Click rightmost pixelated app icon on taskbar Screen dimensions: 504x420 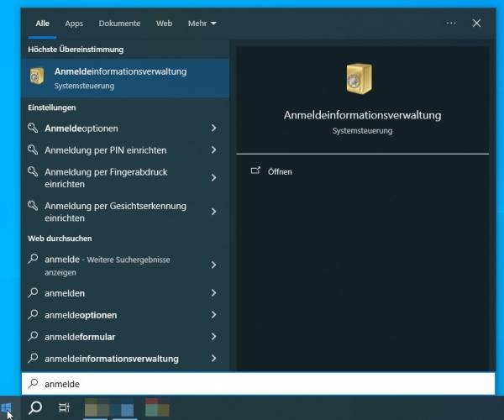pyautogui.click(x=157, y=408)
